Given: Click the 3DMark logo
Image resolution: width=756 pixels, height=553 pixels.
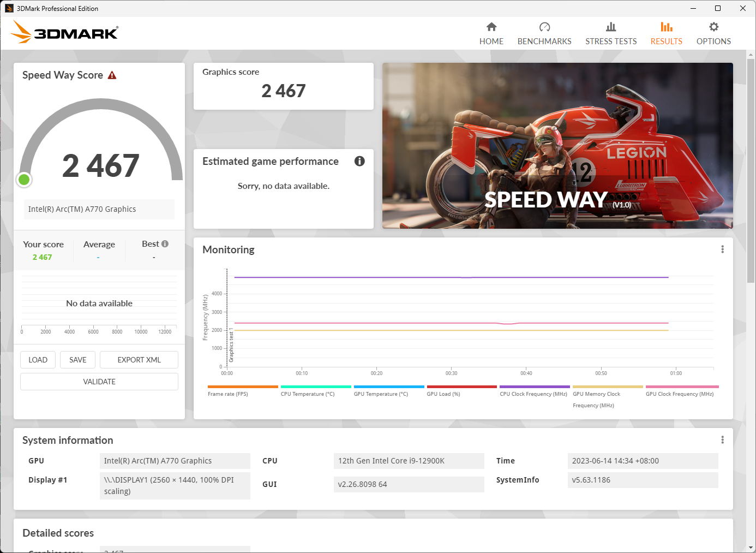Looking at the screenshot, I should pyautogui.click(x=64, y=32).
